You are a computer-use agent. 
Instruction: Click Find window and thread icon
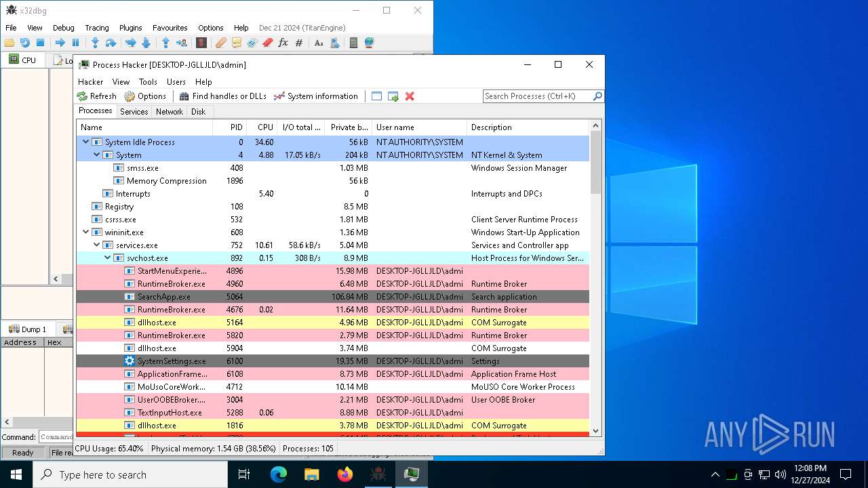coord(393,96)
